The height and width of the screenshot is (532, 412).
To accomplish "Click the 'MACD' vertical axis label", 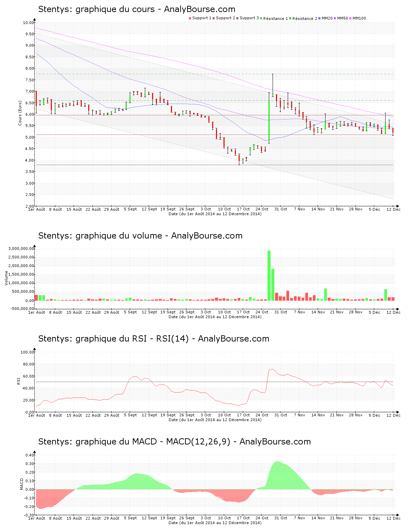I will coord(22,484).
